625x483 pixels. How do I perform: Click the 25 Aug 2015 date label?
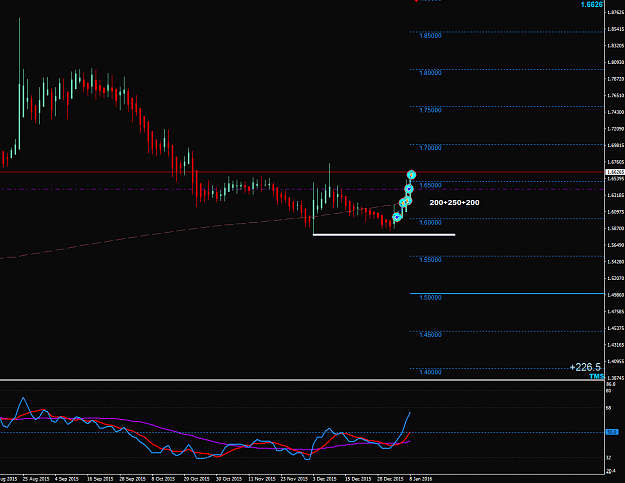point(36,479)
